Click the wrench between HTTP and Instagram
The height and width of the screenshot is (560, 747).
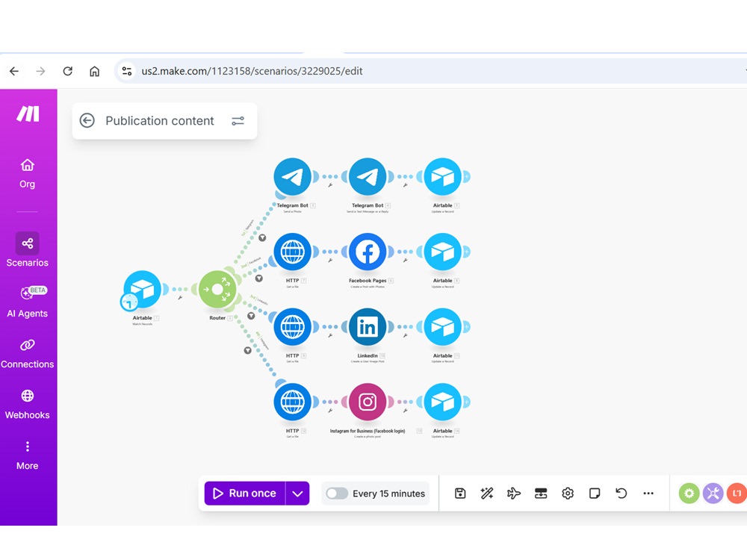point(330,411)
